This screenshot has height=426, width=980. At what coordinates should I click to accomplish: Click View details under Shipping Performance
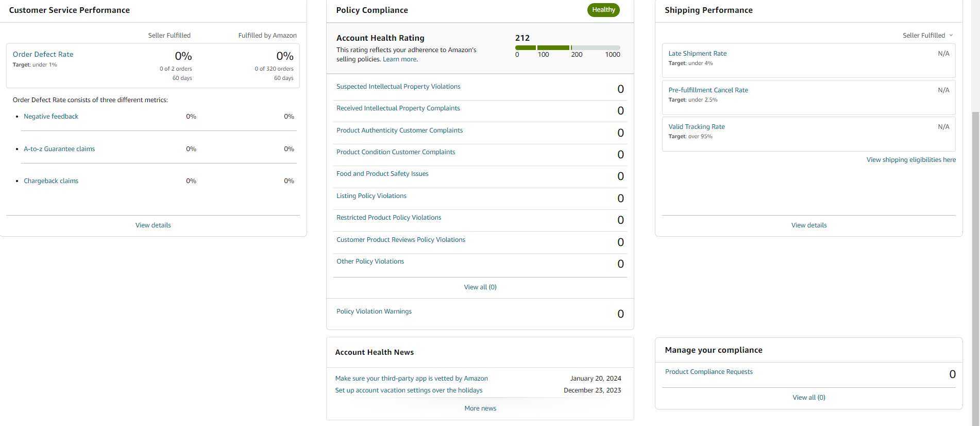click(809, 225)
